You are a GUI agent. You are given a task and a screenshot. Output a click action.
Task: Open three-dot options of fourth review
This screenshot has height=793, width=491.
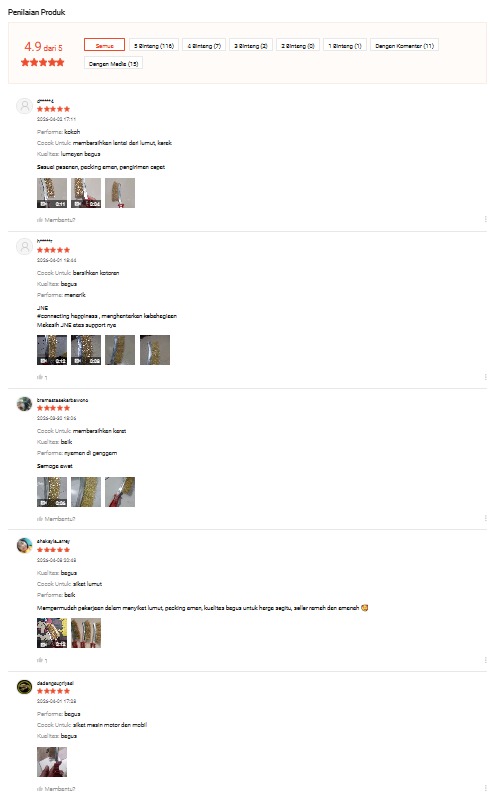click(485, 659)
